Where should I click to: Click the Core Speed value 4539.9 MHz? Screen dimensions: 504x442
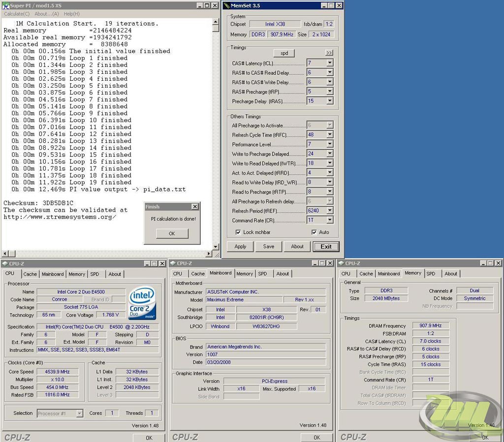point(57,372)
